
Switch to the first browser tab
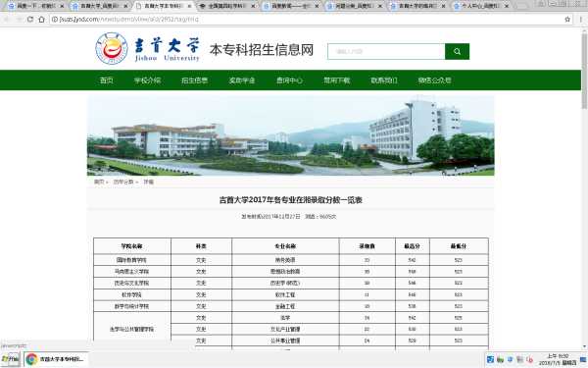click(35, 6)
